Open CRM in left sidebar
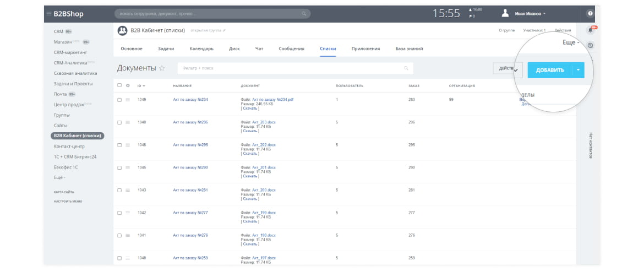644x271 pixels. tap(58, 31)
